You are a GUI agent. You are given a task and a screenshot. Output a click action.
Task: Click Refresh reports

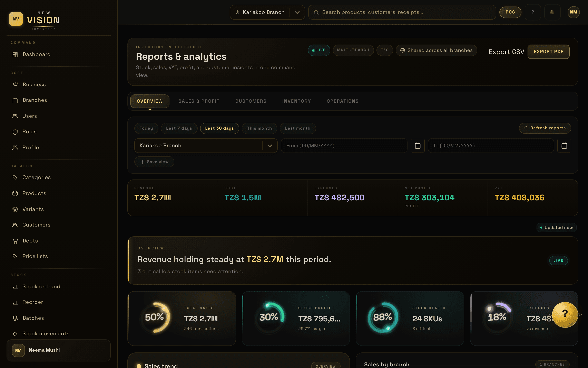click(545, 128)
